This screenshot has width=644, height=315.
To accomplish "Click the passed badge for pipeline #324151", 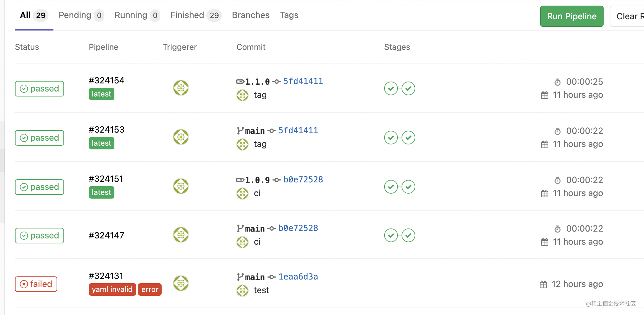I will click(39, 187).
